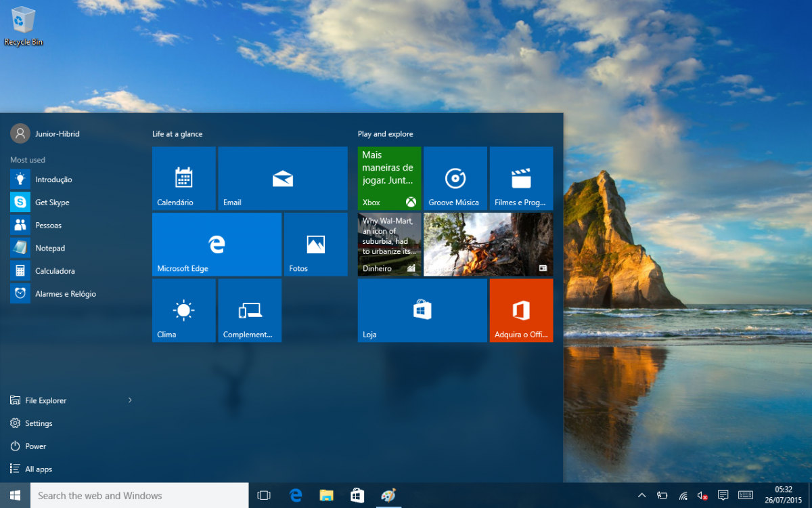This screenshot has height=508, width=812.
Task: Open Alarmes e Relógio app
Action: [x=73, y=293]
